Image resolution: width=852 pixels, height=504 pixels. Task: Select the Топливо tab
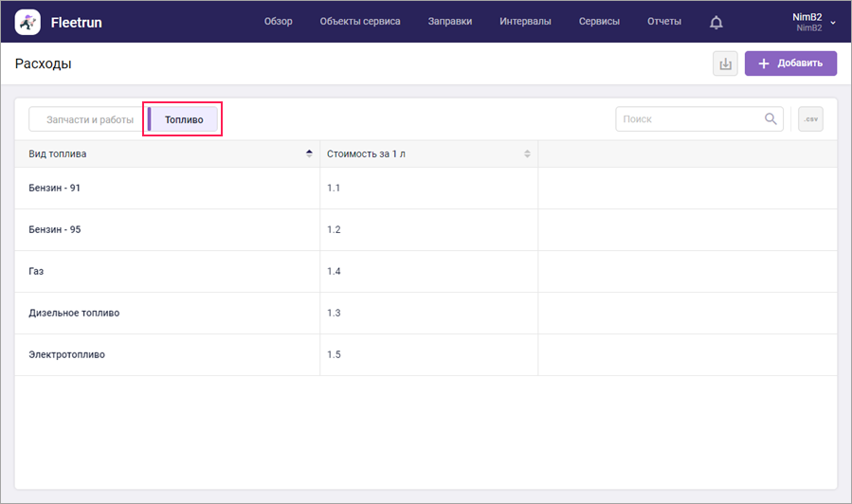pos(184,119)
